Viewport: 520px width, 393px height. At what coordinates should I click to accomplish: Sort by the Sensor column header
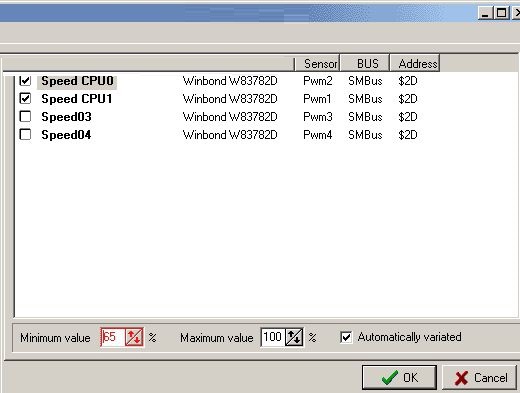coord(317,63)
